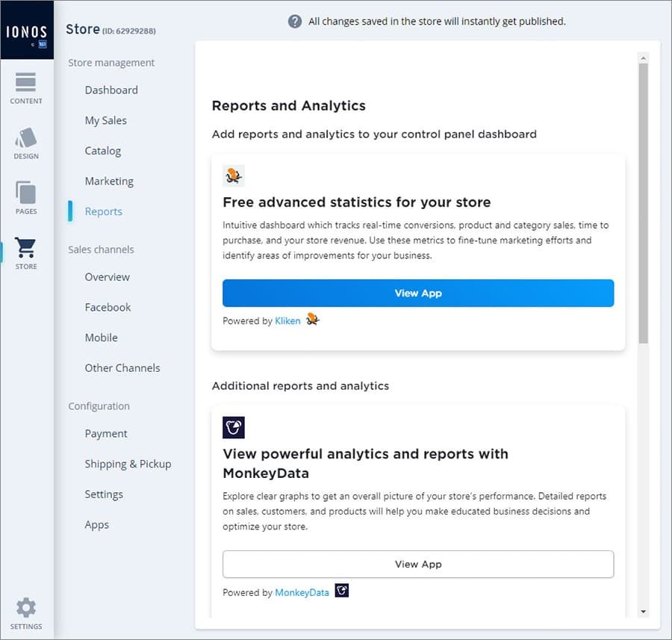The width and height of the screenshot is (672, 640).
Task: Open Shipping & Pickup configuration
Action: tap(128, 465)
